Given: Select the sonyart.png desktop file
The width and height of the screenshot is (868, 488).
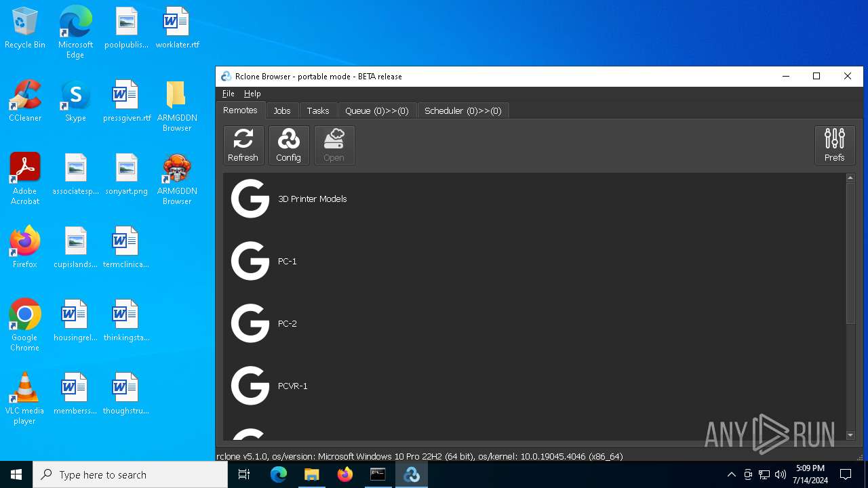Looking at the screenshot, I should pyautogui.click(x=126, y=174).
